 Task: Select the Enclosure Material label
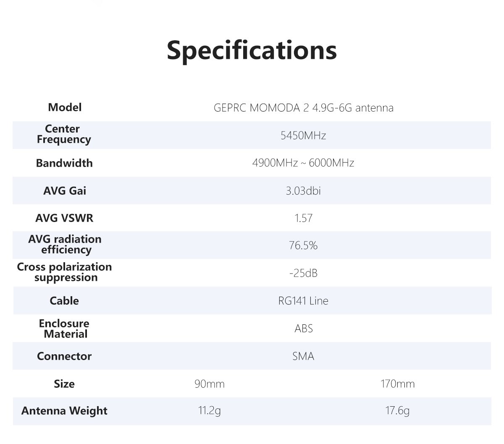coord(64,329)
